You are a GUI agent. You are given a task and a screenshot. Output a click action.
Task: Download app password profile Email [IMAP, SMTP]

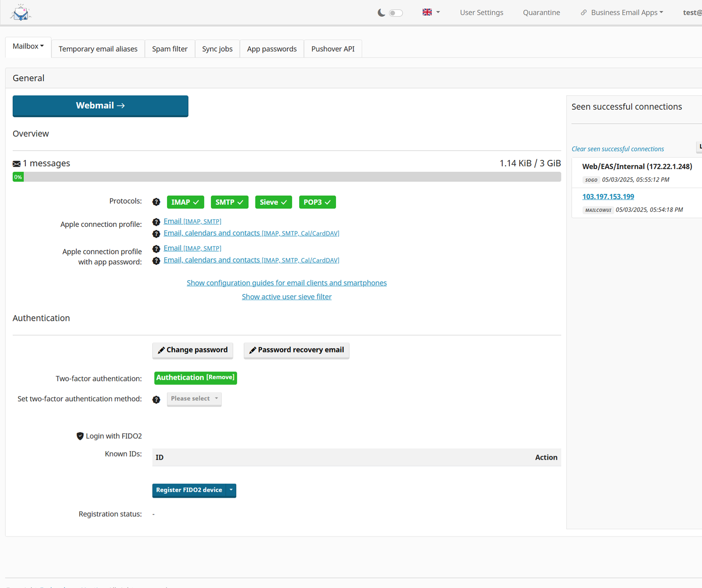192,248
